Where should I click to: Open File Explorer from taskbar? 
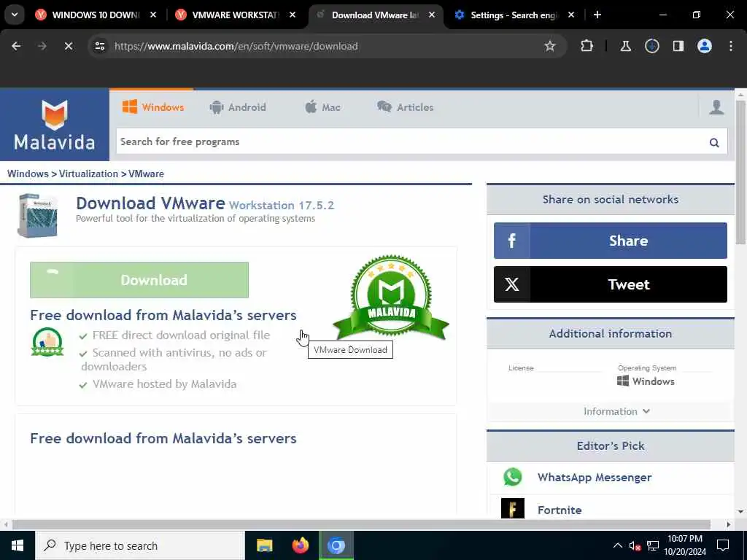click(264, 545)
